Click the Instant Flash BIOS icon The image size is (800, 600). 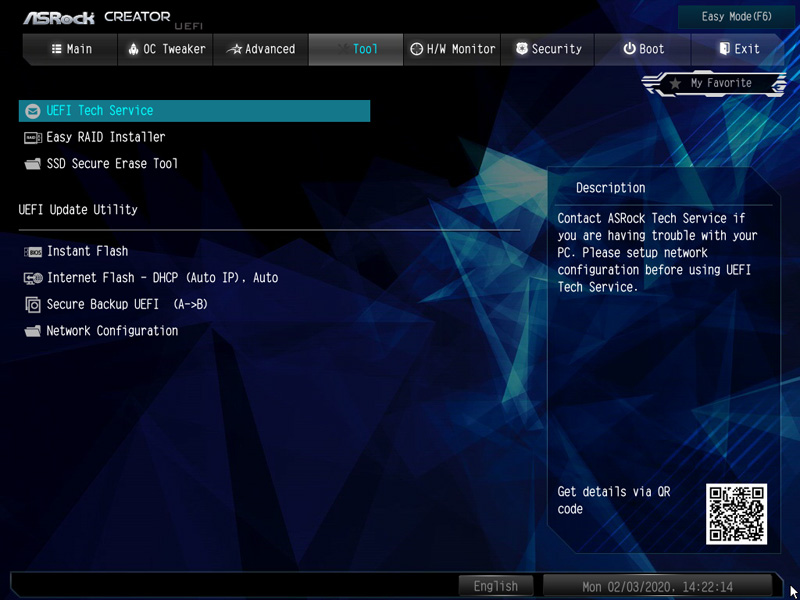(33, 252)
